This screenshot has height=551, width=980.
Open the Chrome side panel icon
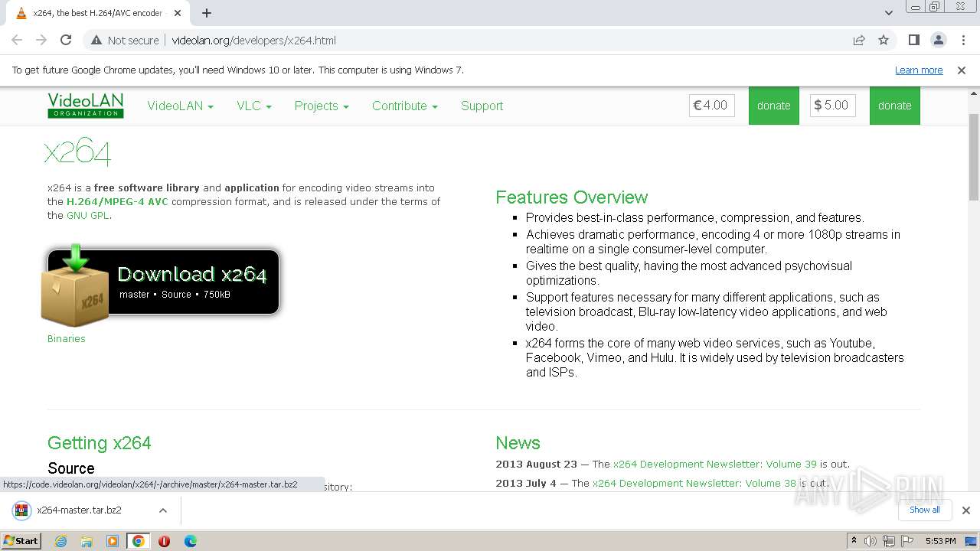coord(914,40)
